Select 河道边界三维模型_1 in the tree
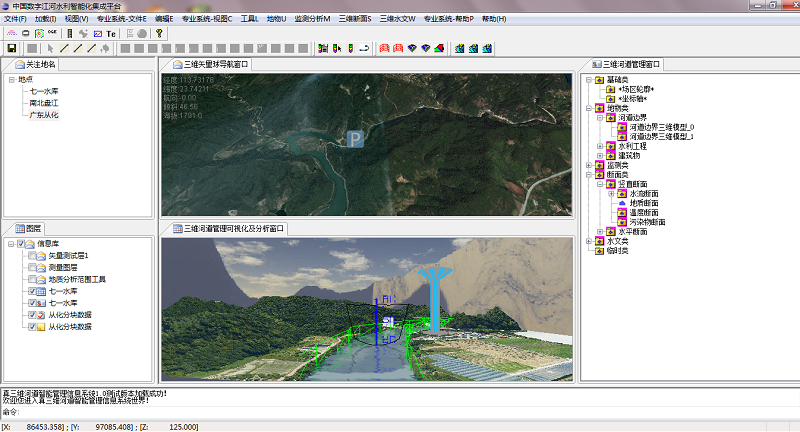This screenshot has height=432, width=800. pyautogui.click(x=662, y=137)
